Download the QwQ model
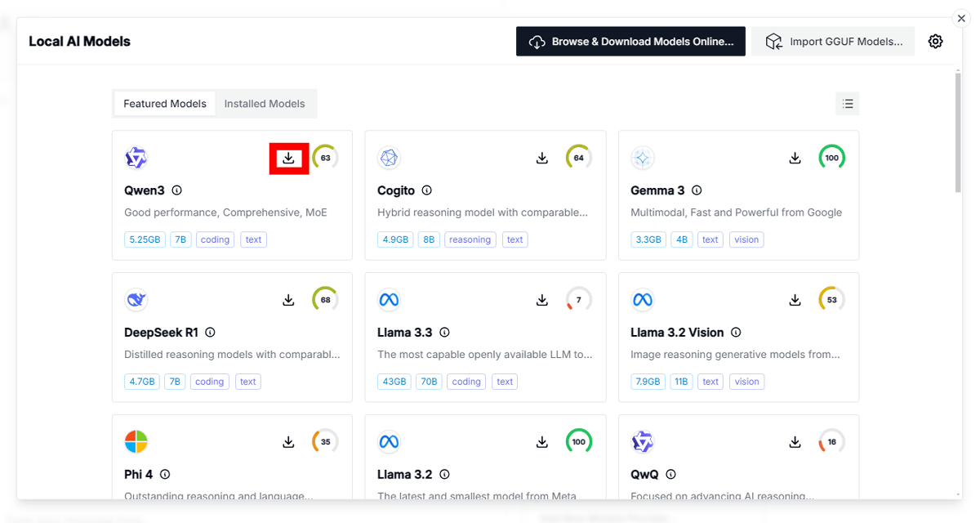Screen dimensions: 980x523 coord(795,442)
